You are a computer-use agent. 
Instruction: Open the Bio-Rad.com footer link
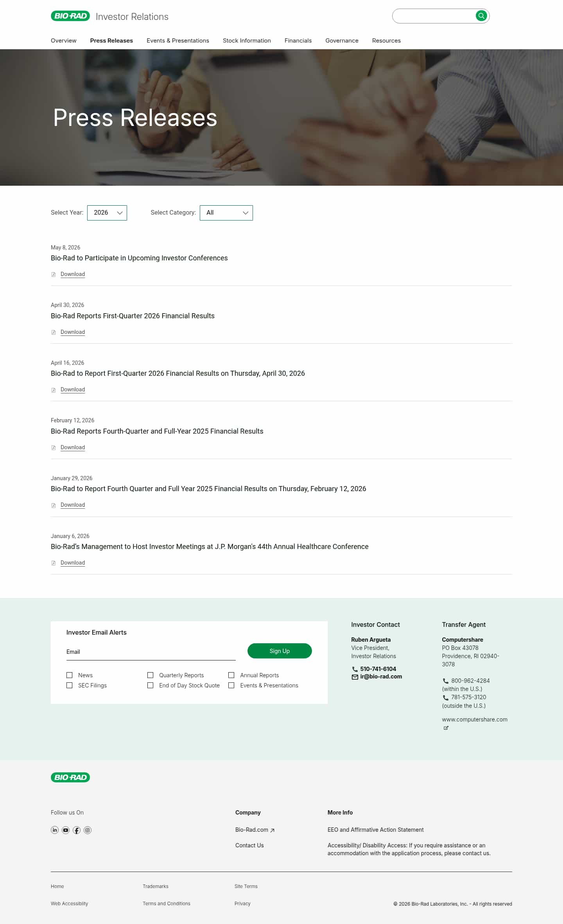(x=252, y=830)
